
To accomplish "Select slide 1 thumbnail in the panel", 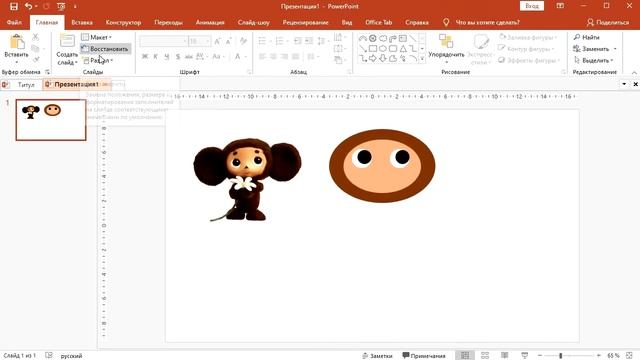I will tap(51, 120).
